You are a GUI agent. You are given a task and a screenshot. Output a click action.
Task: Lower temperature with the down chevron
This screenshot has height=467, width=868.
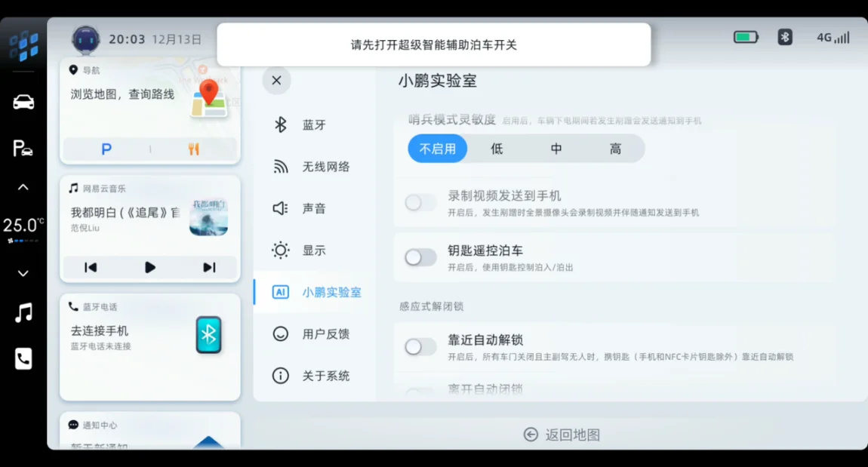[23, 273]
